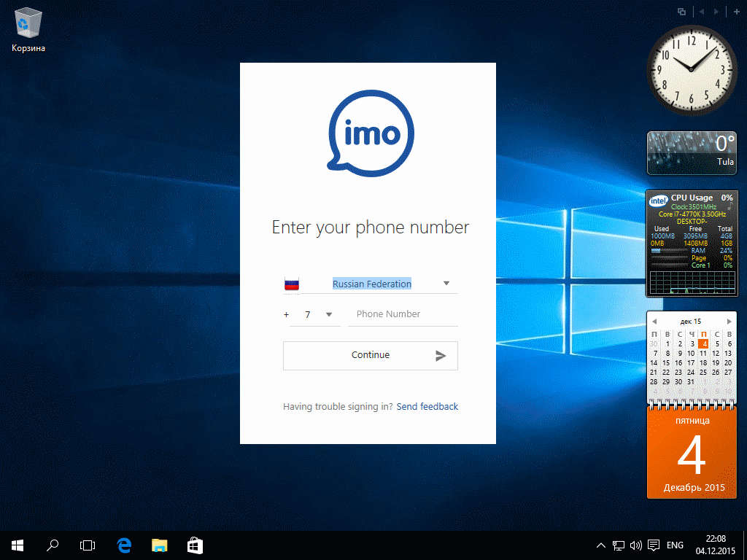Click the CPU usage graph

(x=692, y=282)
